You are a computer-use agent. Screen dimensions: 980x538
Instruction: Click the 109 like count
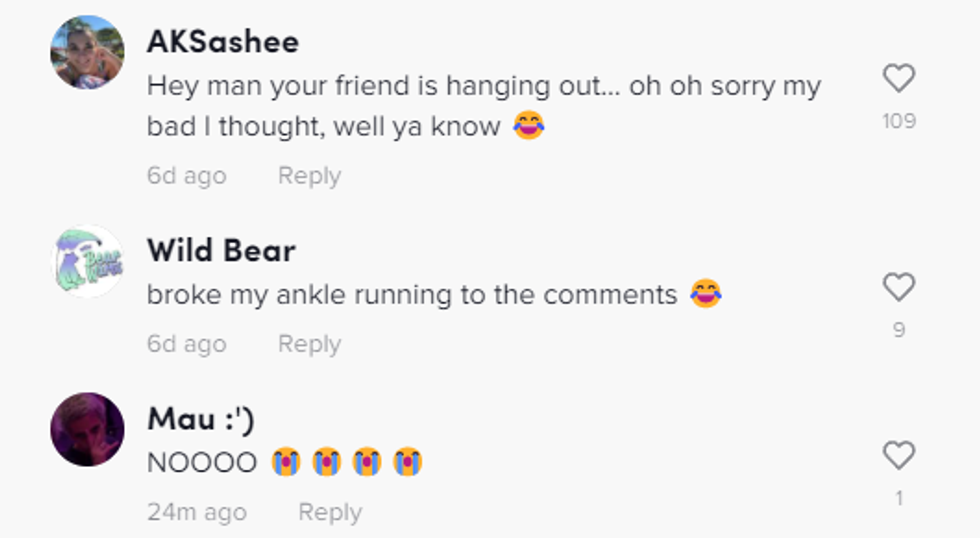(x=899, y=121)
